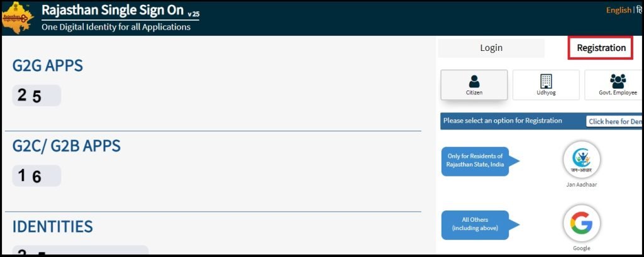Viewport: 644px width, 257px height.
Task: Click the IDENTITIES heading
Action: [53, 227]
